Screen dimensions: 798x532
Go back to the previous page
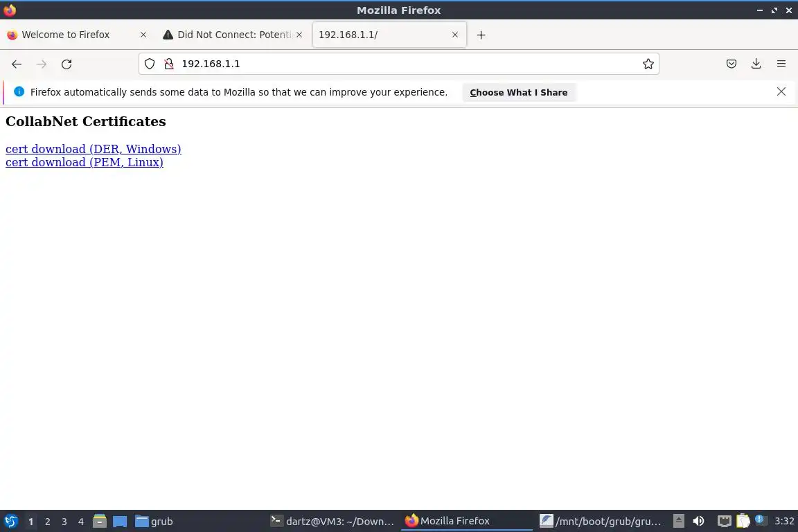pyautogui.click(x=17, y=64)
